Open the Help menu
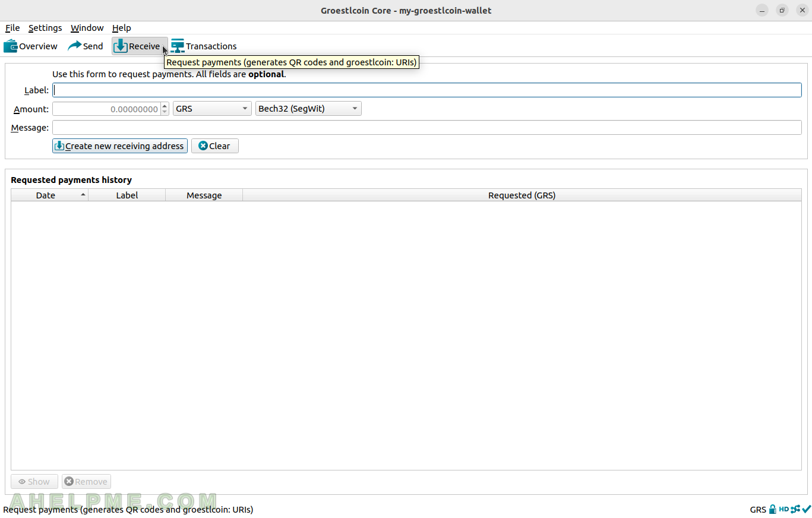 point(122,28)
